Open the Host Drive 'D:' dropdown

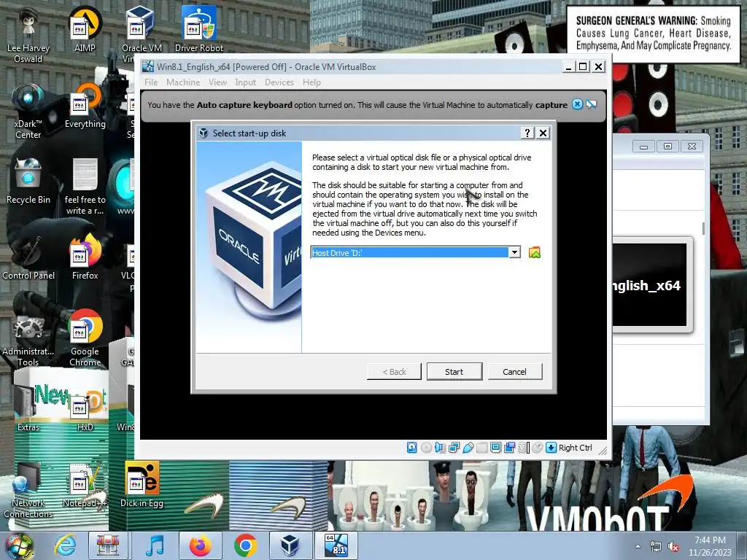(514, 252)
